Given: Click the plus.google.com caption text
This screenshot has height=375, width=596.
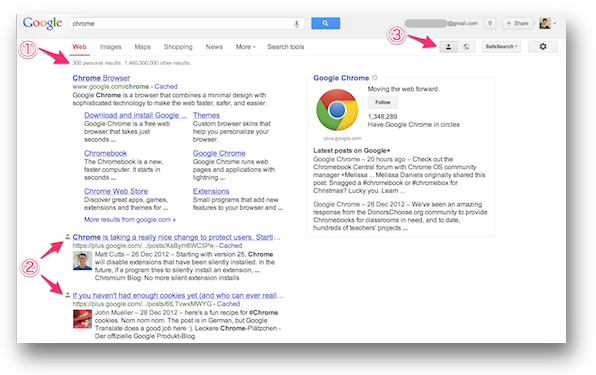Looking at the screenshot, I should pos(342,138).
